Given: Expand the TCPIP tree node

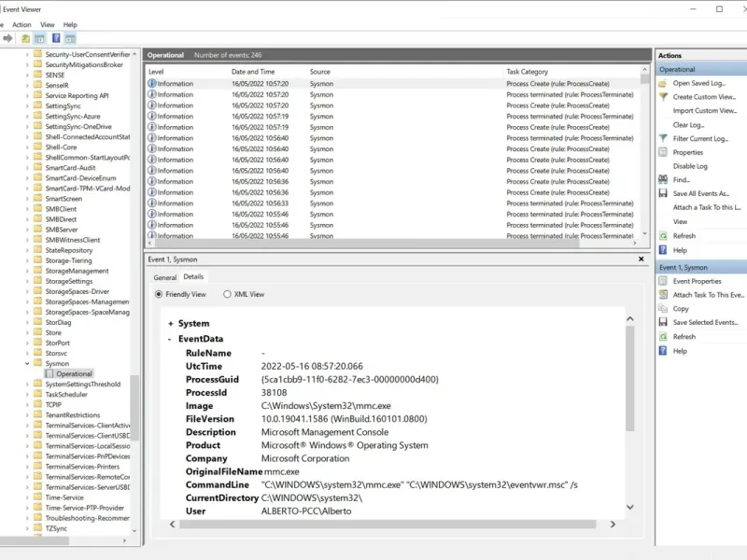Looking at the screenshot, I should click(27, 405).
